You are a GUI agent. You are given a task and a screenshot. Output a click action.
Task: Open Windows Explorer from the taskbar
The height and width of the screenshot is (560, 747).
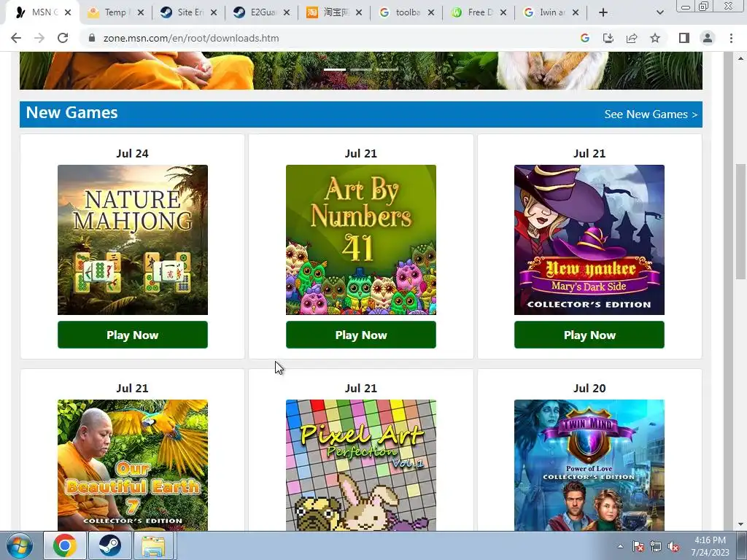point(153,545)
